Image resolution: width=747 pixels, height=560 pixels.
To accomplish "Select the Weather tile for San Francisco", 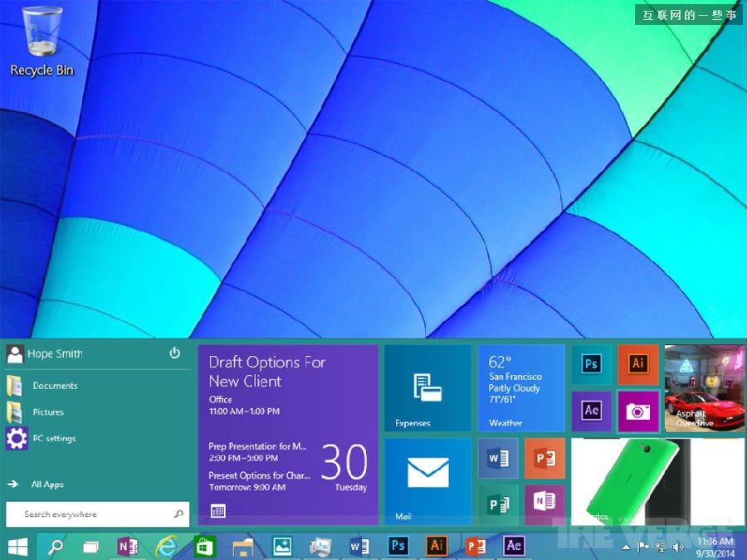I will pyautogui.click(x=520, y=388).
